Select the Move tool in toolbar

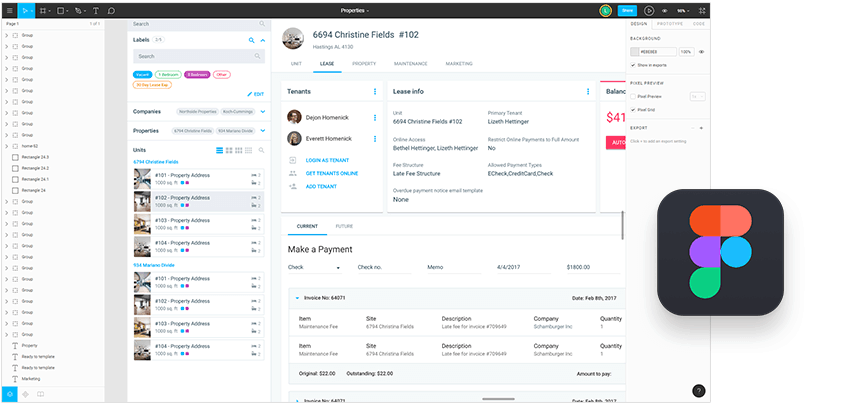click(25, 10)
